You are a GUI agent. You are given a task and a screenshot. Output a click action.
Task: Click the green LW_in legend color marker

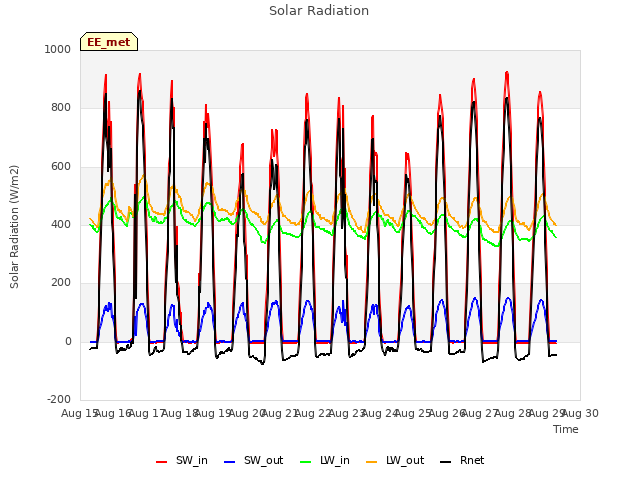[306, 462]
